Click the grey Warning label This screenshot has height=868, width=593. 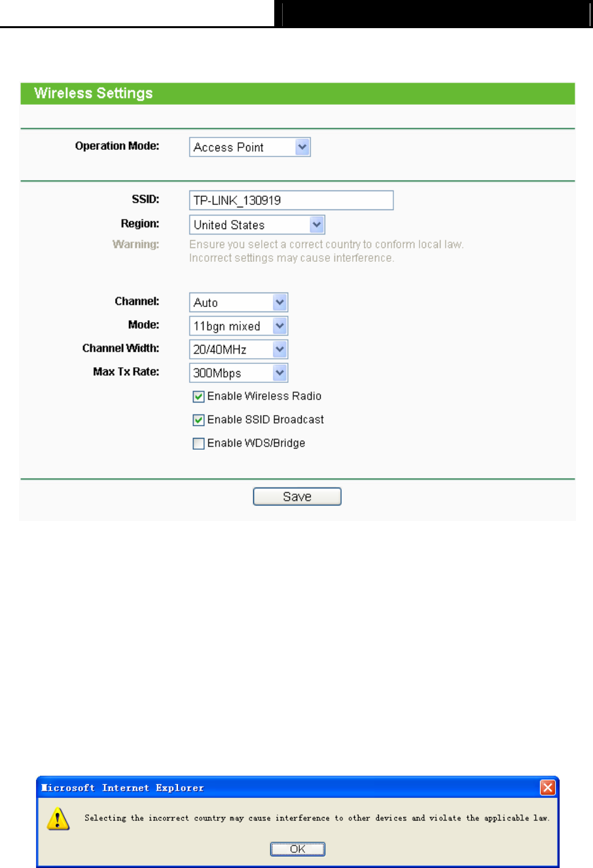pos(136,244)
